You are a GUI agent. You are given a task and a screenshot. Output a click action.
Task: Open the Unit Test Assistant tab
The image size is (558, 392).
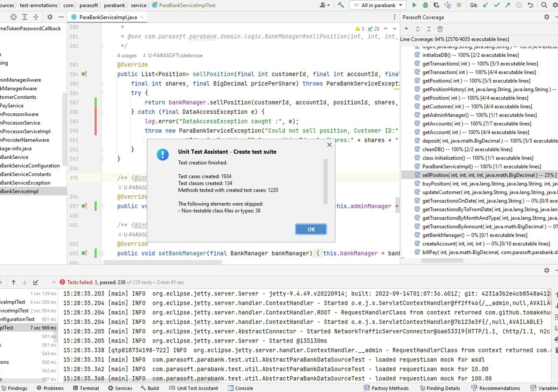point(194,388)
